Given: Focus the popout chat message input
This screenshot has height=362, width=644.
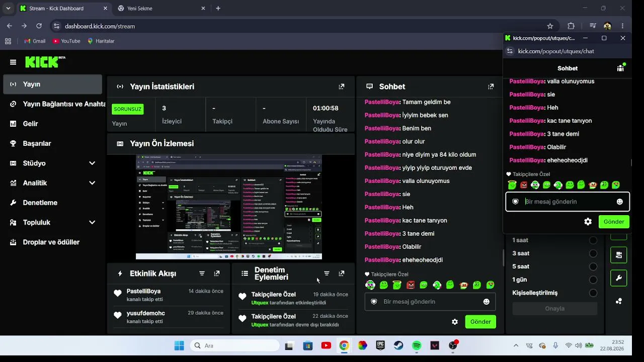Looking at the screenshot, I should click(568, 202).
